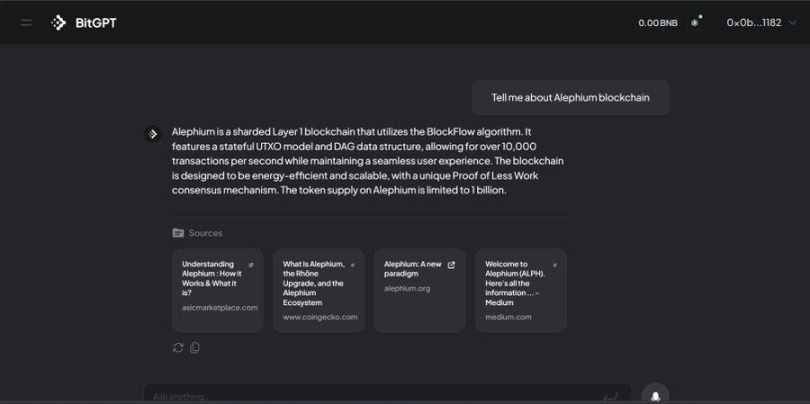Regenerate the Alephium response
This screenshot has width=810, height=404.
coord(178,348)
